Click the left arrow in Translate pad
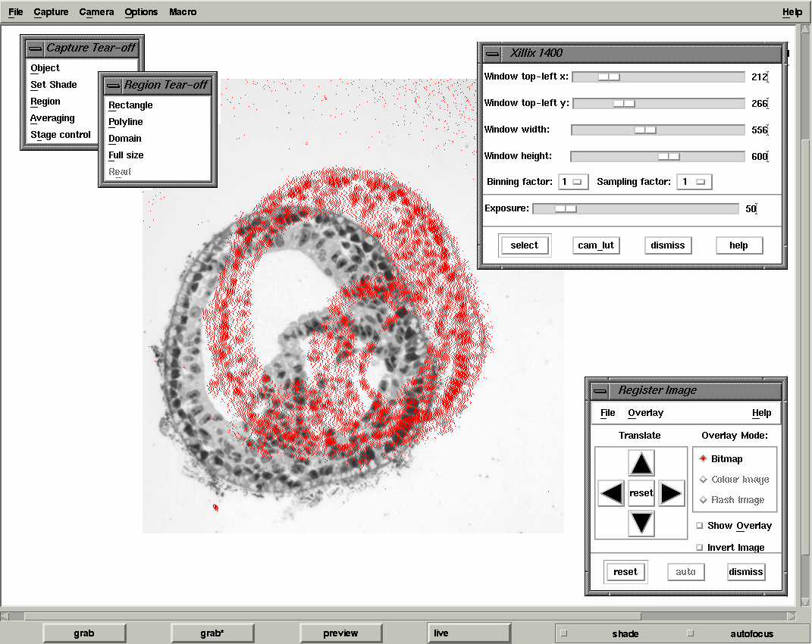Image resolution: width=812 pixels, height=644 pixels. click(611, 492)
